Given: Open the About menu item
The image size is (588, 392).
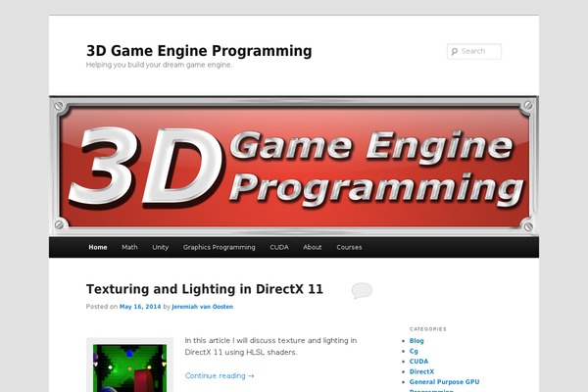Looking at the screenshot, I should click(313, 247).
